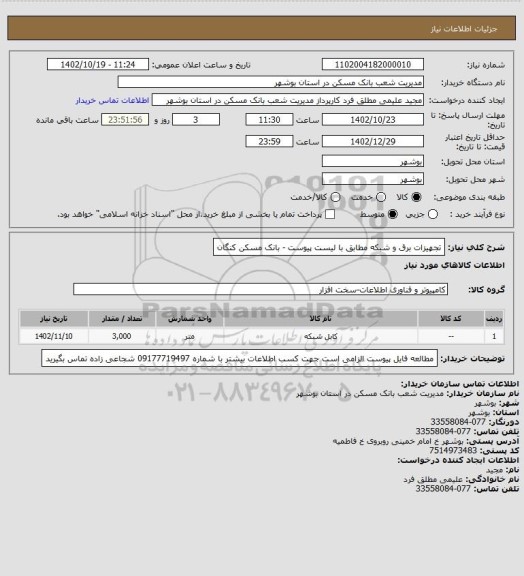Click the request creator name field
The width and height of the screenshot is (524, 576).
pyautogui.click(x=288, y=100)
